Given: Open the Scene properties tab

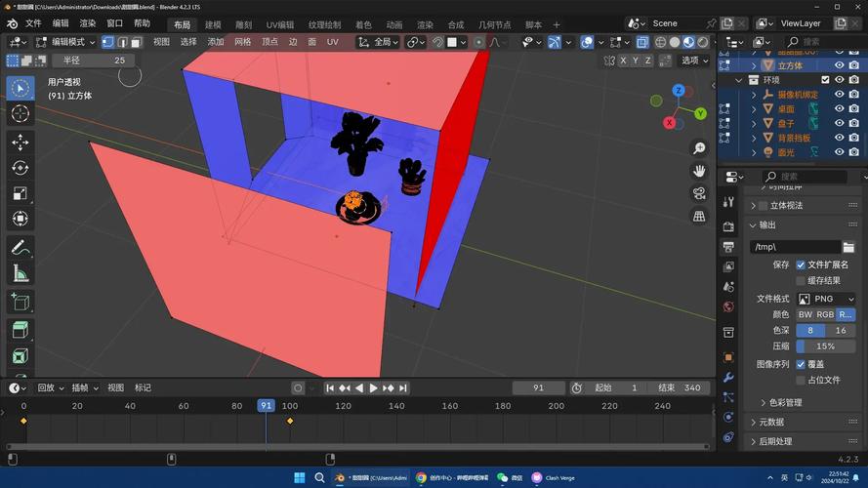Looking at the screenshot, I should [728, 287].
